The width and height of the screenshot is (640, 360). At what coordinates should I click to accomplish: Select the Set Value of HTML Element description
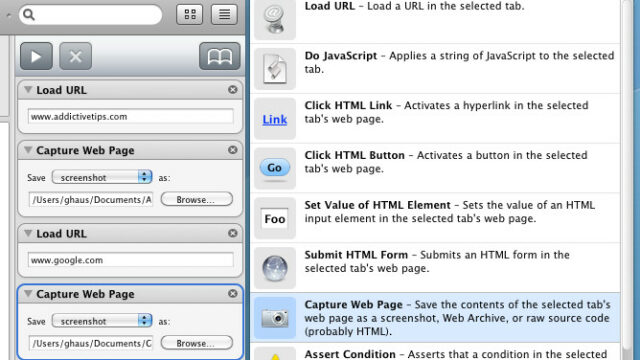pos(449,211)
